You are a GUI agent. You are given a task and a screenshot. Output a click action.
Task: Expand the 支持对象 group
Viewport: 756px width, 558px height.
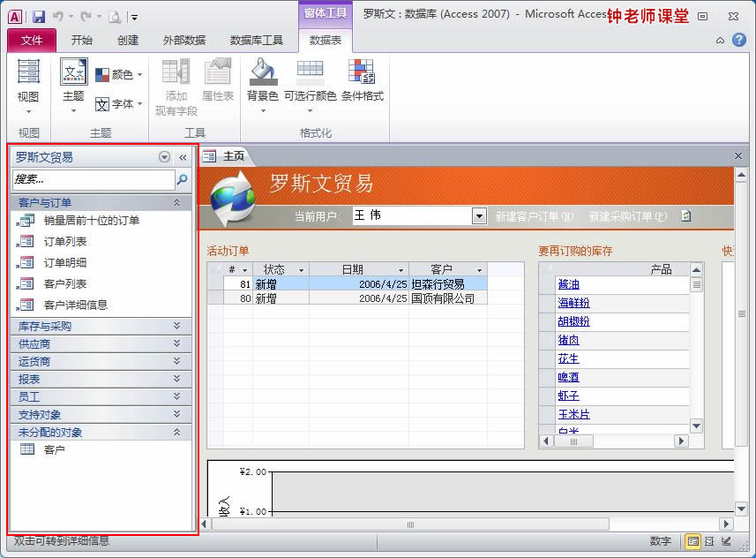(101, 415)
